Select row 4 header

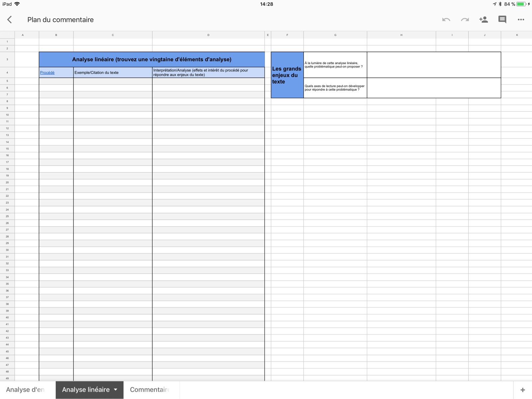point(7,72)
